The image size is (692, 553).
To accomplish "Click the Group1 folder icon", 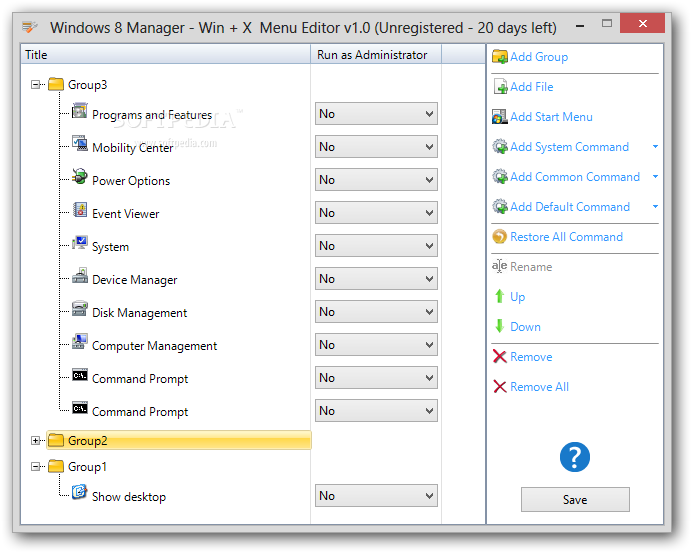I will [56, 466].
